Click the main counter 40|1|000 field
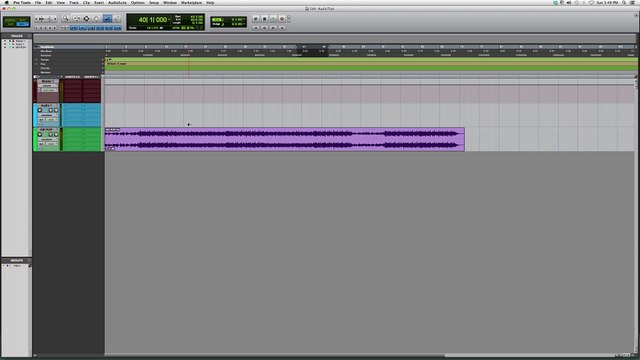The width and height of the screenshot is (640, 360). click(x=153, y=20)
